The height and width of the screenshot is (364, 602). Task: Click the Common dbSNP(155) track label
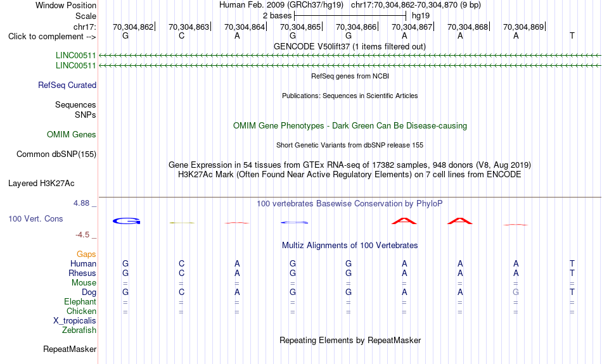coord(56,154)
